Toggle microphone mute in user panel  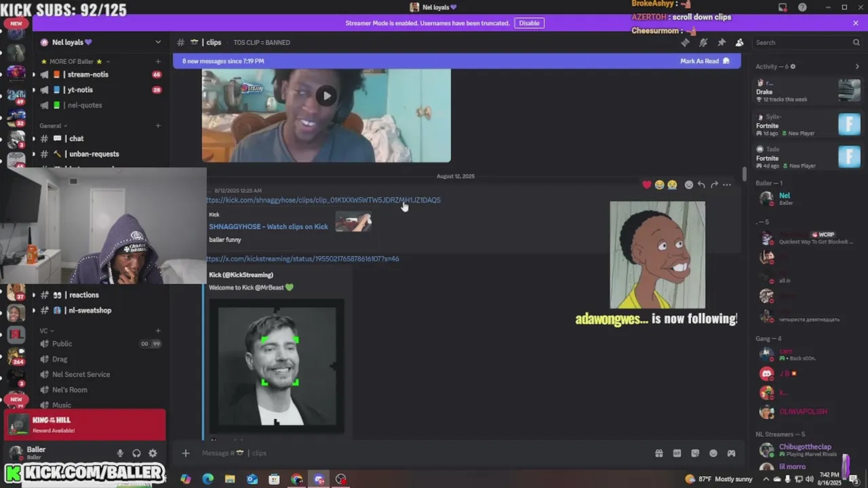click(120, 453)
